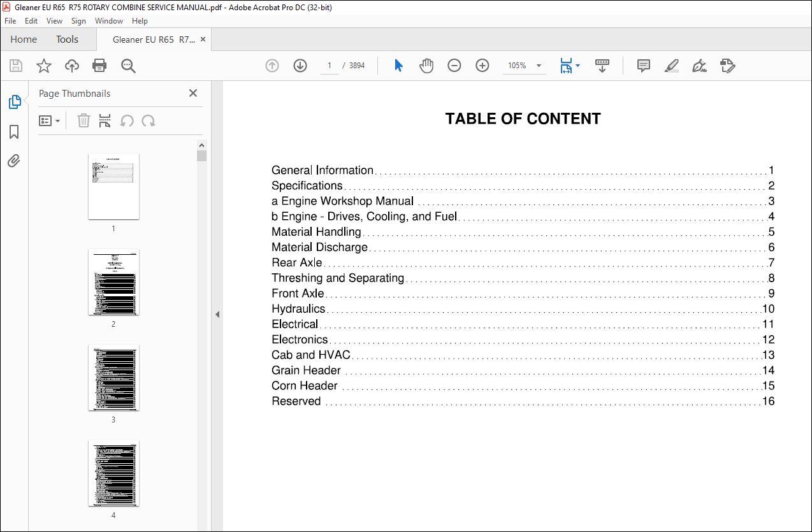Delete selected page trash icon
Image resolution: width=812 pixels, height=532 pixels.
point(83,121)
